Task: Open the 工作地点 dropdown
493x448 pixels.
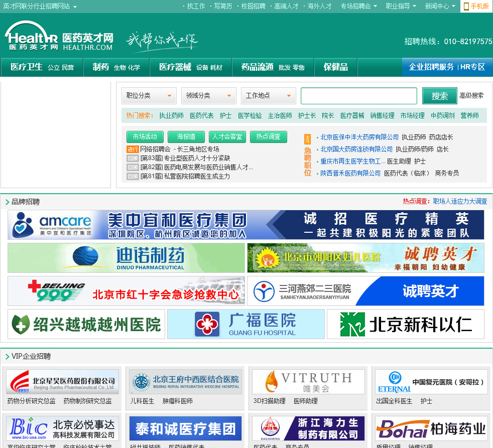Action: coord(268,95)
